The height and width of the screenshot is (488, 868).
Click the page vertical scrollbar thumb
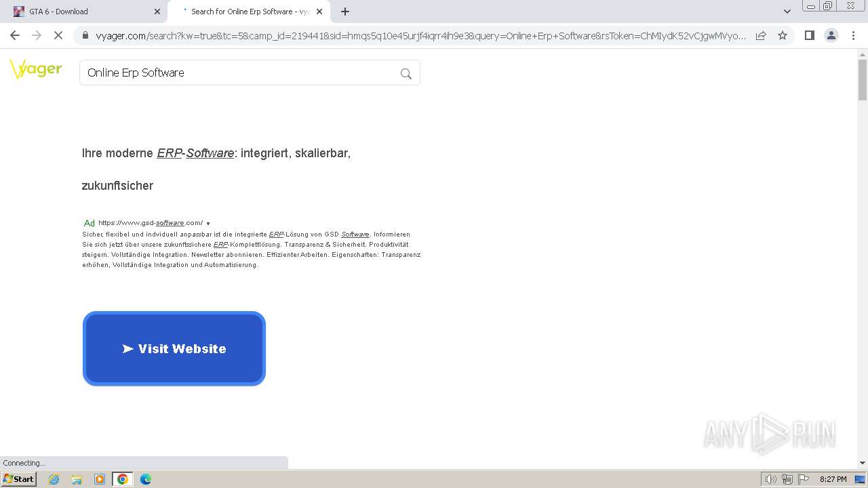[863, 80]
